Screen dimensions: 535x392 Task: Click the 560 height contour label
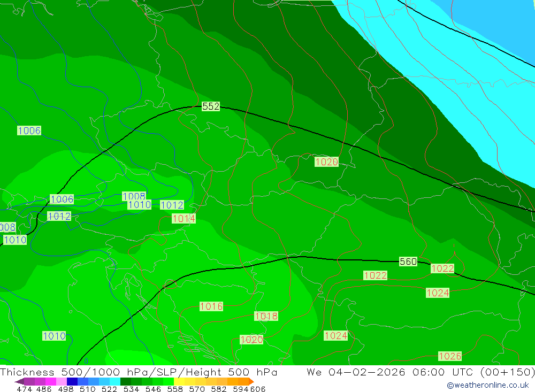coord(408,262)
